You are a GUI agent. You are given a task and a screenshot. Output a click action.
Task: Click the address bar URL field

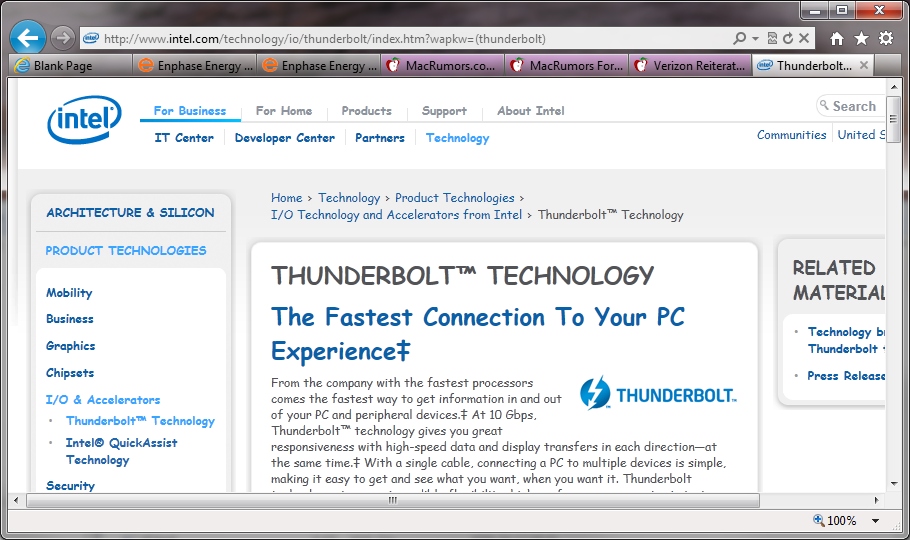406,38
